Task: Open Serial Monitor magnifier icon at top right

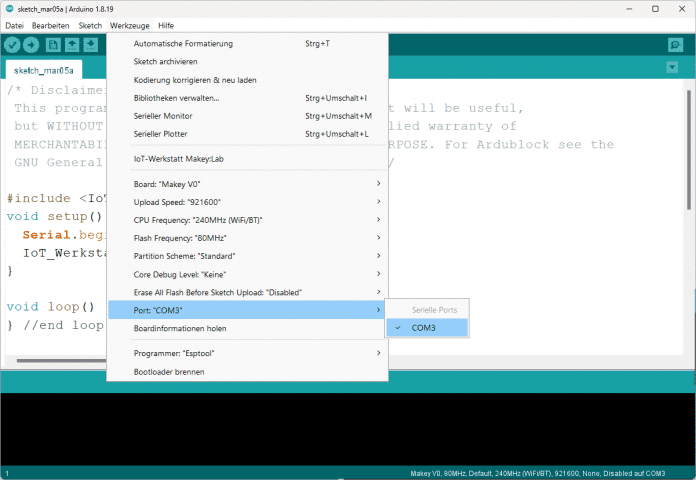Action: 675,45
